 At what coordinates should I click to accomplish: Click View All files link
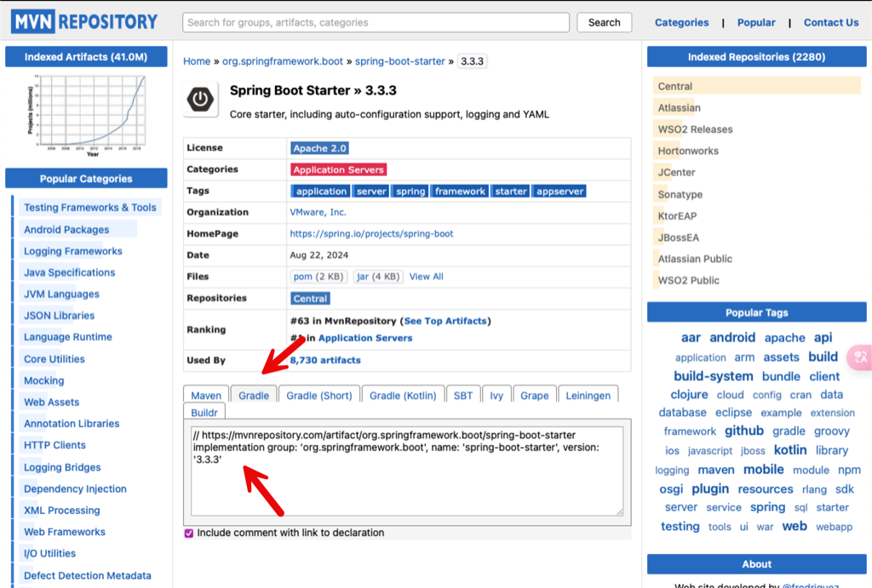coord(426,277)
